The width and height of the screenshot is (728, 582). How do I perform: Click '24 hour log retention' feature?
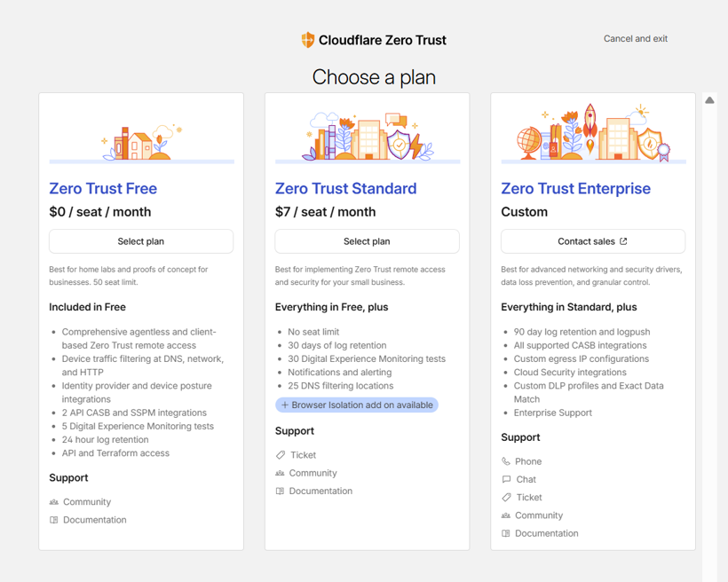pyautogui.click(x=106, y=439)
